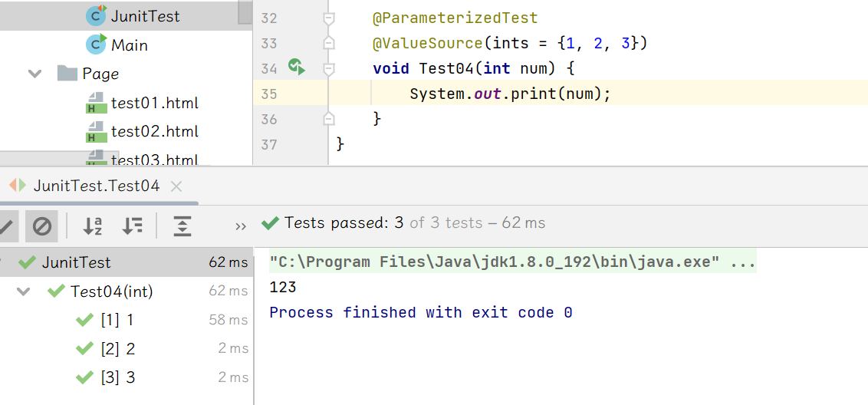Click the Page folder icon
The width and height of the screenshot is (868, 405).
[67, 73]
